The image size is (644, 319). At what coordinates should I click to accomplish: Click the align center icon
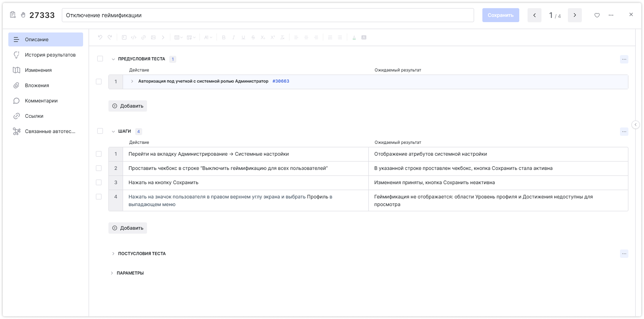306,37
